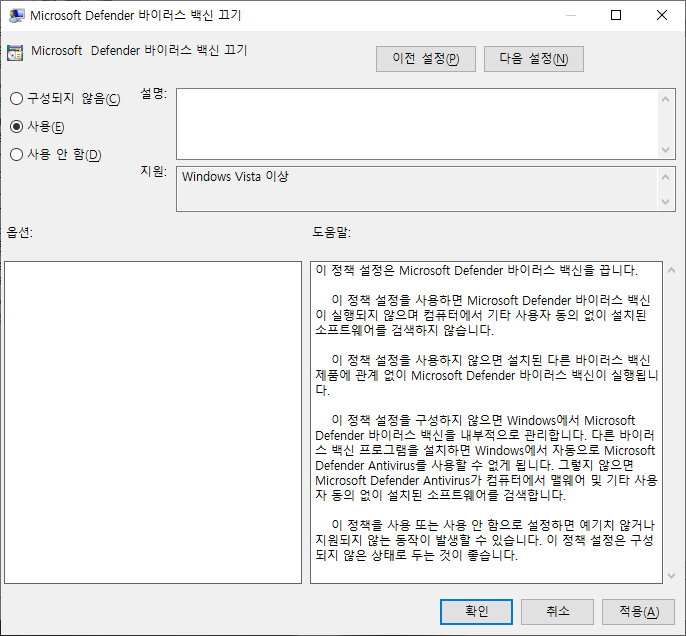Click help line '되지 않은 상태로 두는 것이 좋습니다.'
The width and height of the screenshot is (686, 636).
click(x=416, y=555)
